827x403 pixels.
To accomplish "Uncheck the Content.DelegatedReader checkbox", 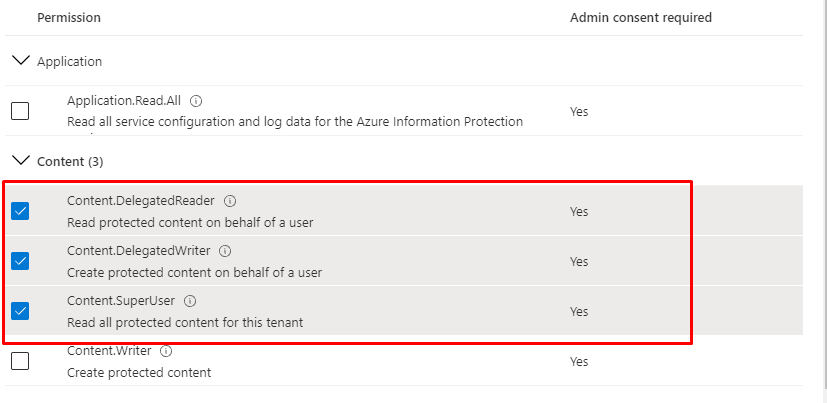I will click(20, 211).
